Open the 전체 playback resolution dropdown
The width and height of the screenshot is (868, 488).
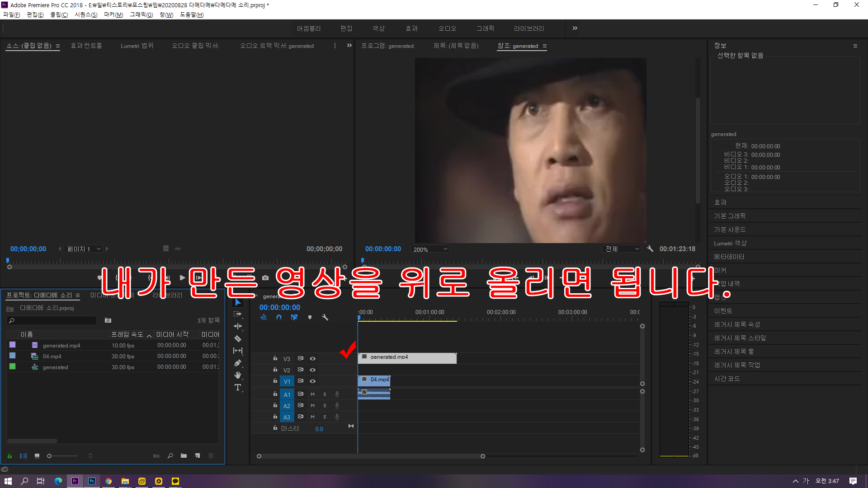[623, 249]
